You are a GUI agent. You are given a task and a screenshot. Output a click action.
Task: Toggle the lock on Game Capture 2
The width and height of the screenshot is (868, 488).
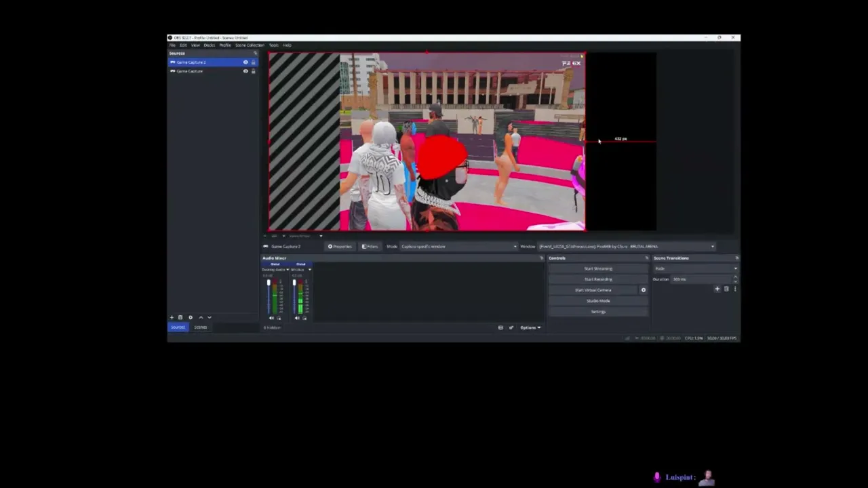click(254, 62)
